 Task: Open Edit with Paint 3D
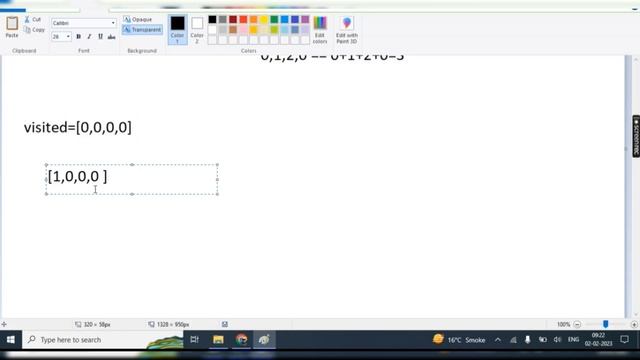click(347, 30)
